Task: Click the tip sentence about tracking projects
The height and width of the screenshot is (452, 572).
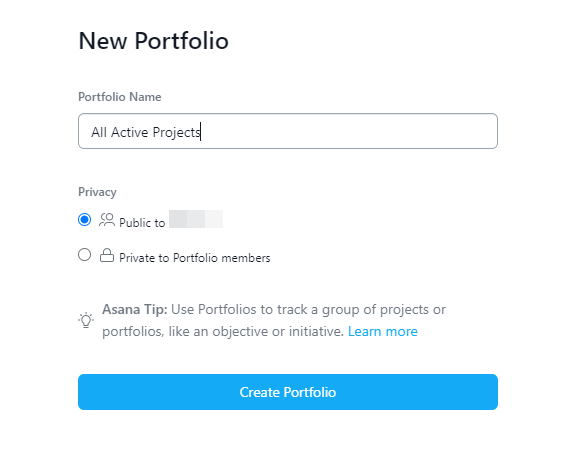Action: coord(274,320)
